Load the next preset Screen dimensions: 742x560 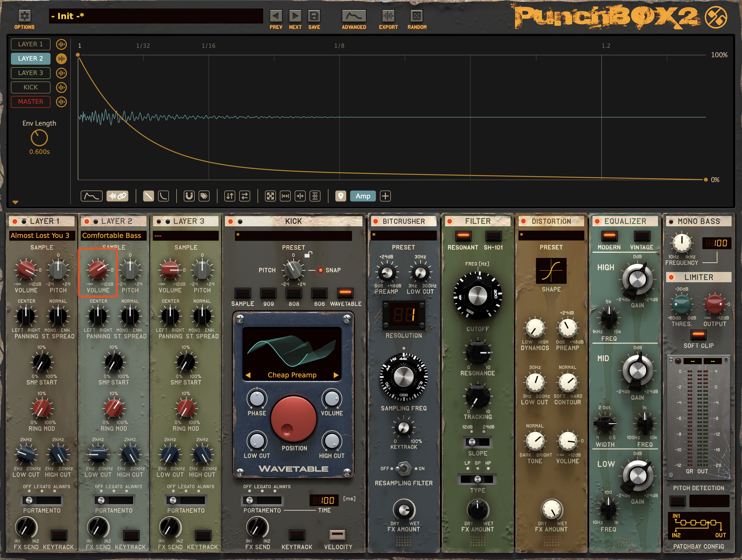pos(295,16)
